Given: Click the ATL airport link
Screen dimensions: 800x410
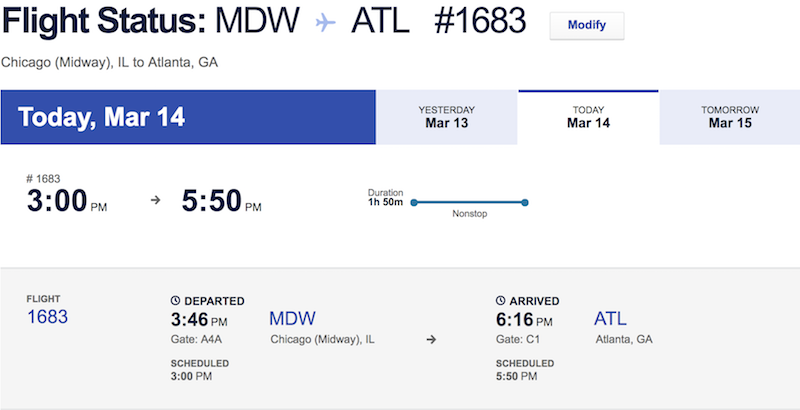Looking at the screenshot, I should point(610,319).
